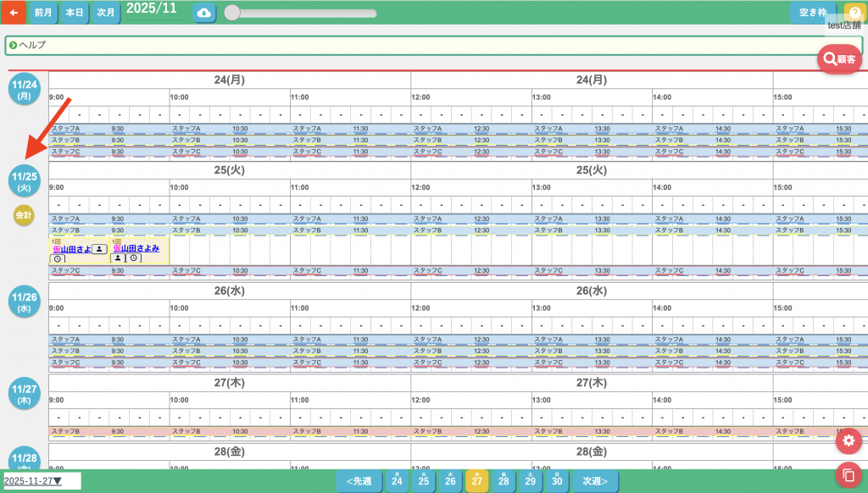
Task: Jump to today with 本日 button
Action: [75, 13]
